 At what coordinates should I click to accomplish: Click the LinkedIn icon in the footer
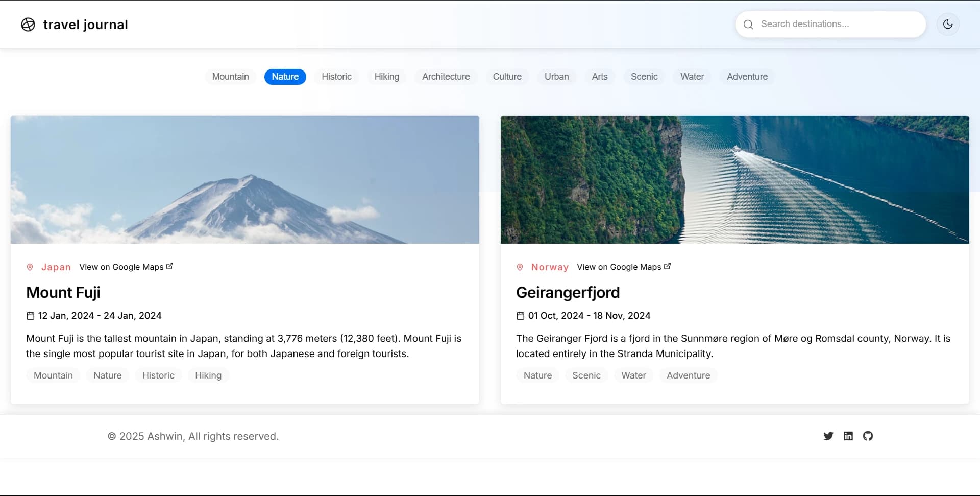pyautogui.click(x=848, y=436)
